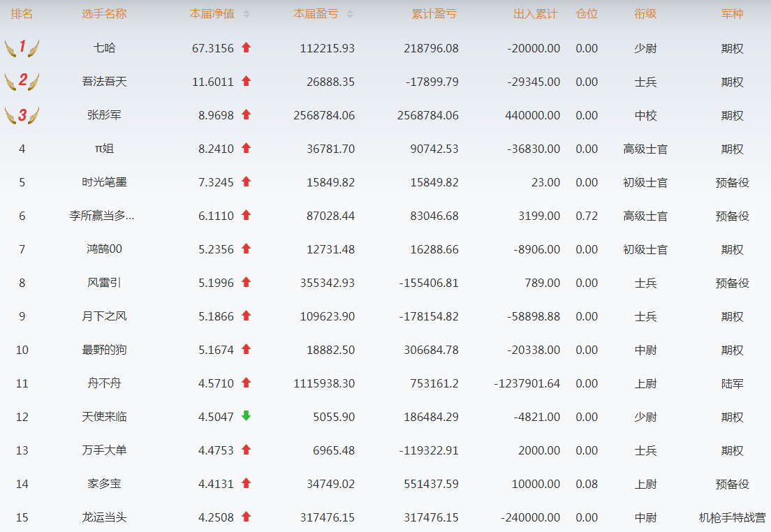Open player 万手大单's profile
Screen dimensions: 771x532
[104, 450]
